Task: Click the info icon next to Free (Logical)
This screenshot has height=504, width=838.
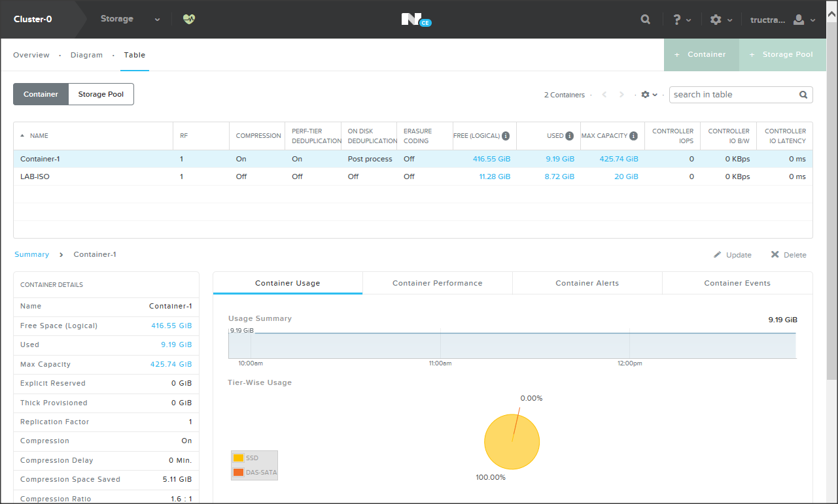Action: pos(506,136)
